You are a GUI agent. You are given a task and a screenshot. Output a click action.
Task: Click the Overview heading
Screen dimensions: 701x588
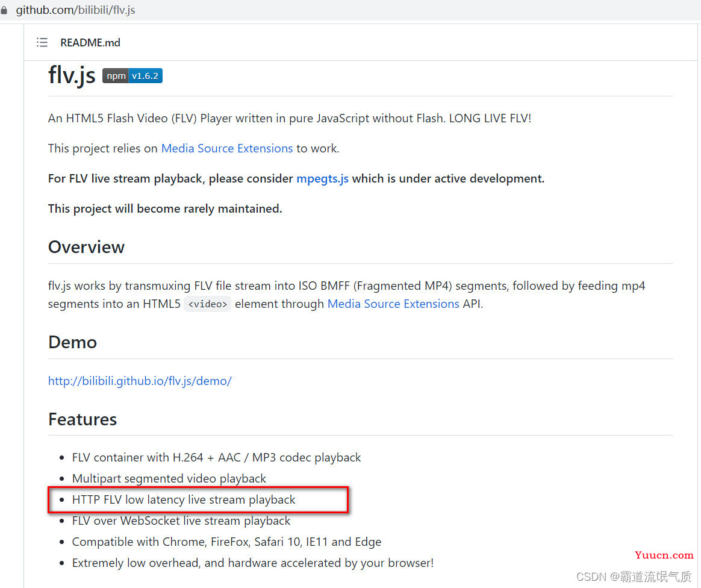click(86, 247)
